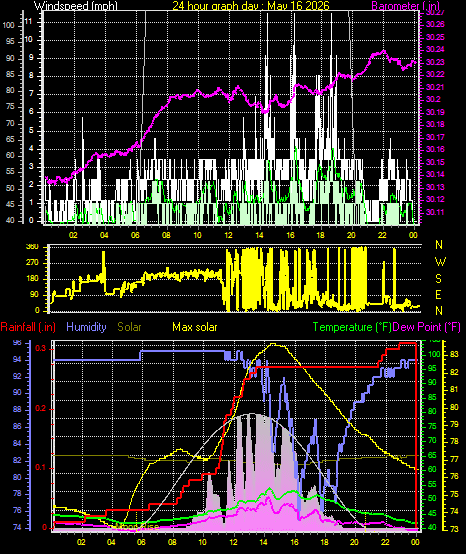
Task: Click the 06 hour marker on bottom graph
Action: coord(142,542)
